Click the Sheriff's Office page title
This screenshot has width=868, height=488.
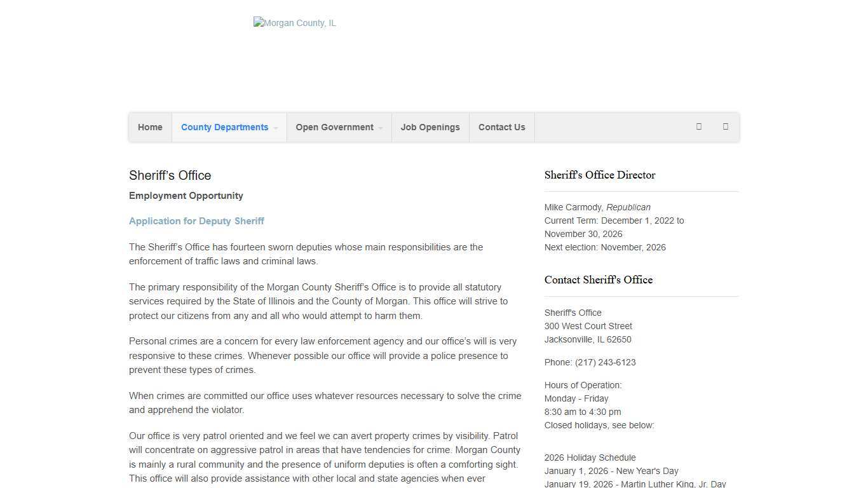pyautogui.click(x=170, y=175)
